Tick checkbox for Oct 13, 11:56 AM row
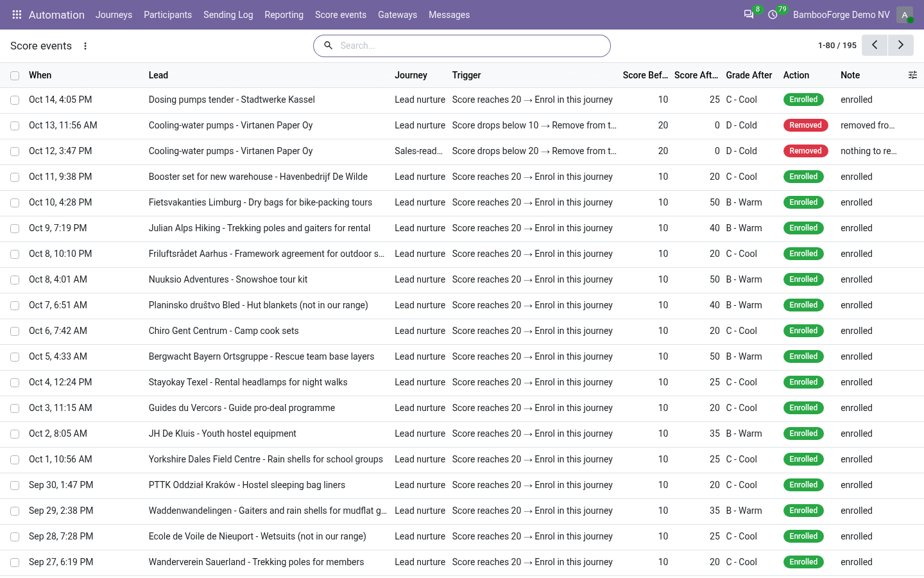924x578 pixels. pyautogui.click(x=15, y=126)
